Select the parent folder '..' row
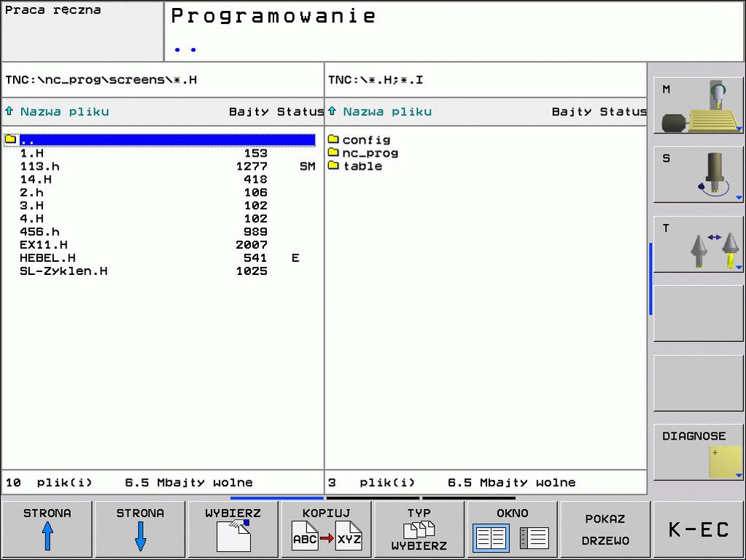Viewport: 746px width, 560px height. (x=160, y=140)
